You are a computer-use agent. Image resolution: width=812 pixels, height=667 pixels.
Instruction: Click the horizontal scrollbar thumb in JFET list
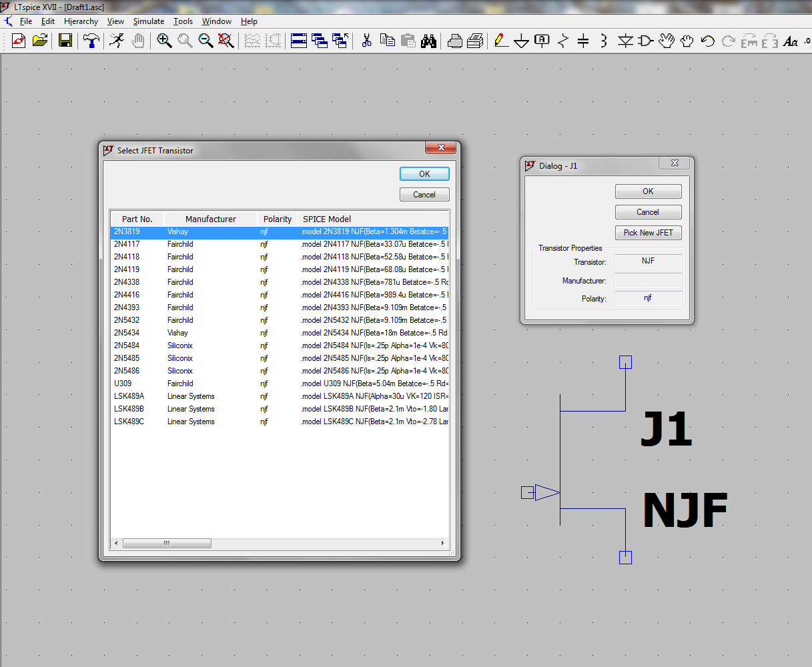click(167, 544)
